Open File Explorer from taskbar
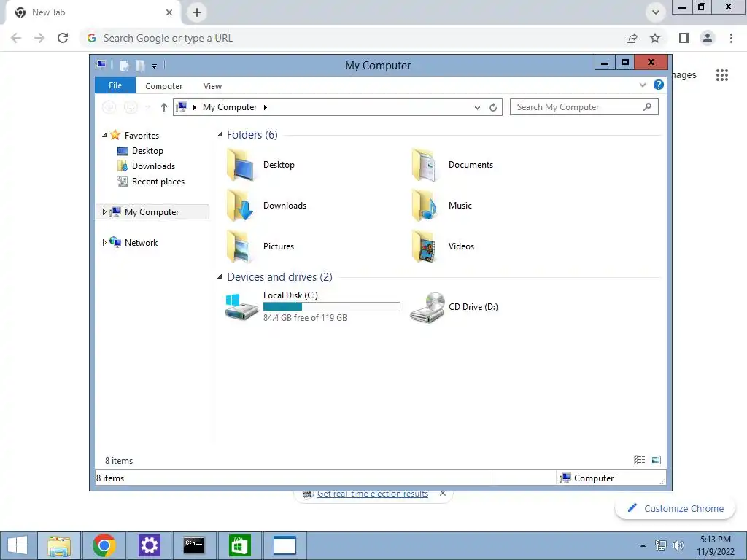Viewport: 747px width, 560px height. coord(59,545)
